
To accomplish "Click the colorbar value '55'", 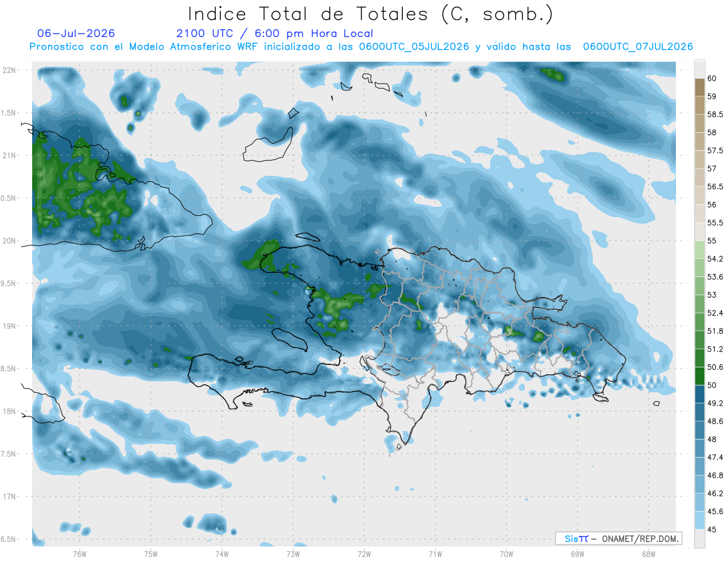I will pos(712,241).
